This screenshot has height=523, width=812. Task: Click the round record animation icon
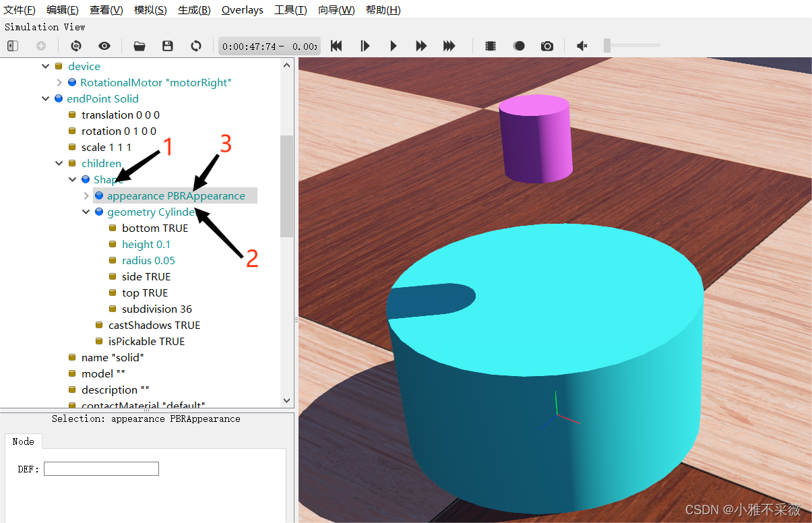(x=519, y=46)
